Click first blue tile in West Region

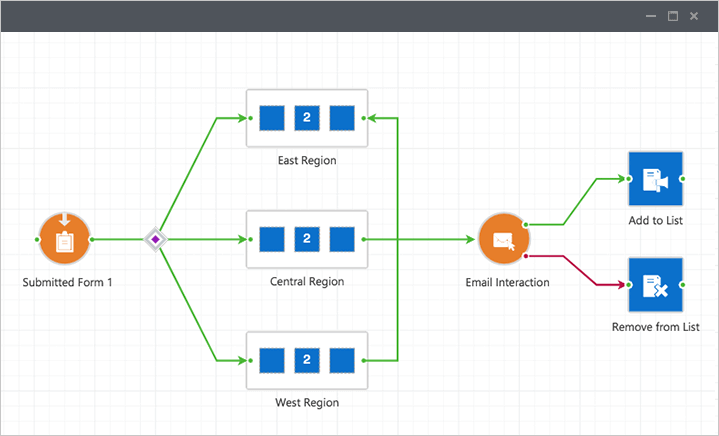coord(272,360)
